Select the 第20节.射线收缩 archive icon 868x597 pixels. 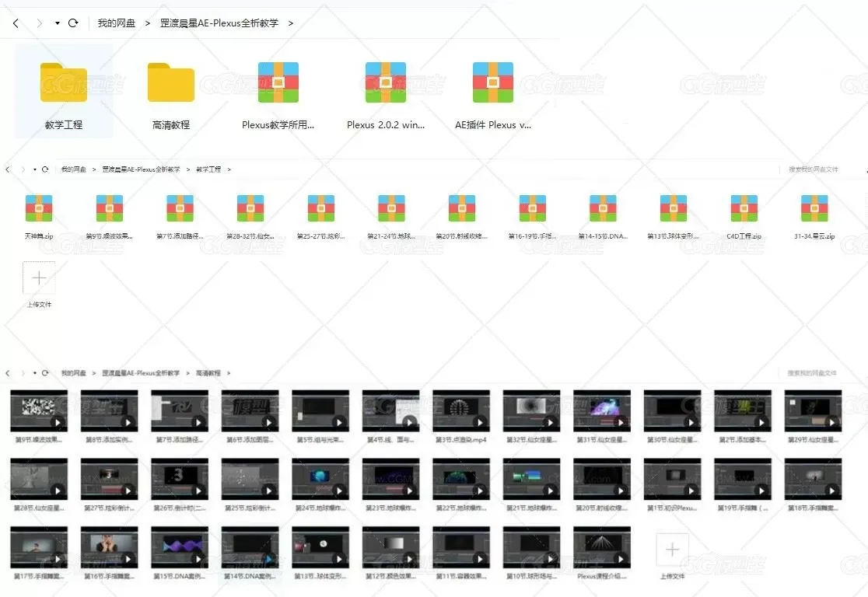pos(462,208)
